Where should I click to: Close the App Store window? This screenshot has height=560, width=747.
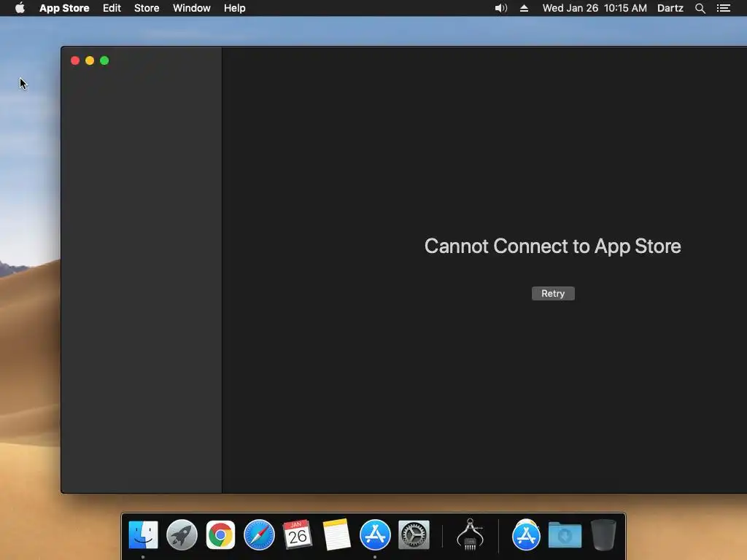tap(75, 61)
